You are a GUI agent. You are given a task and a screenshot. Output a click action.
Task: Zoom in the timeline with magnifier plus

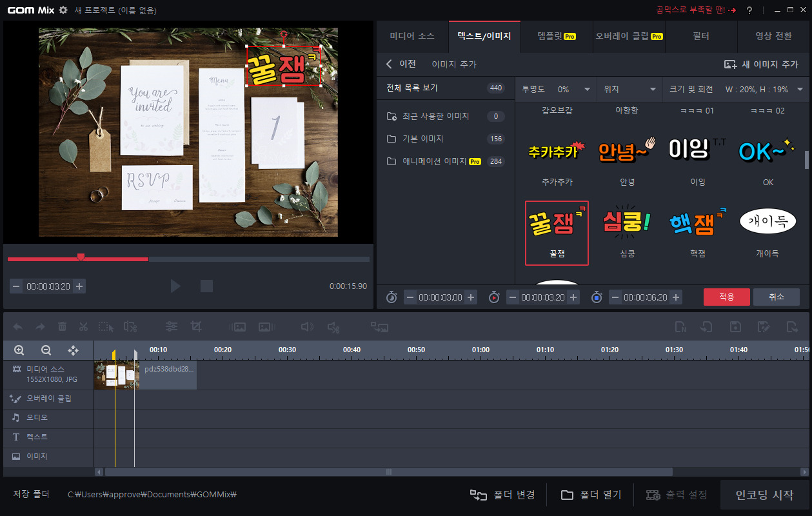(19, 350)
